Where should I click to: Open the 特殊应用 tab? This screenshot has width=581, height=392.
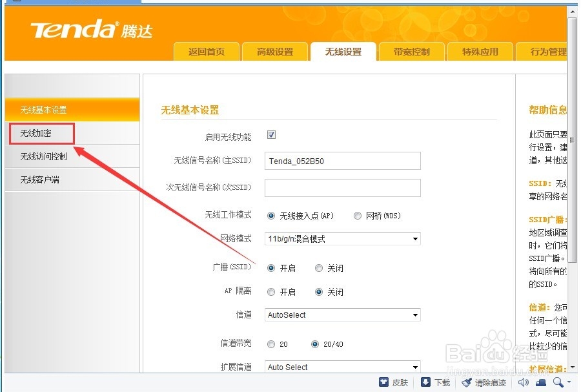tap(480, 52)
